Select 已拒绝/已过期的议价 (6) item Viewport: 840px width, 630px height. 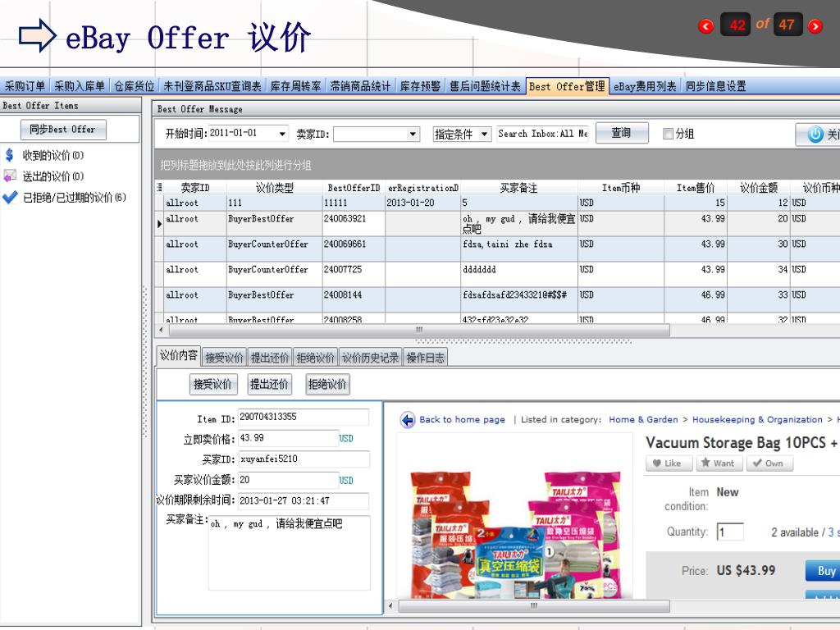pyautogui.click(x=74, y=198)
